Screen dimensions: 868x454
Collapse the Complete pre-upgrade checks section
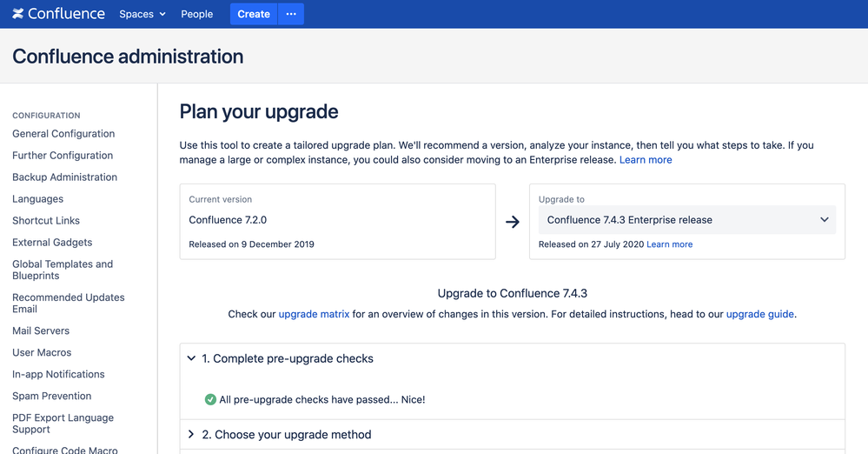[191, 358]
